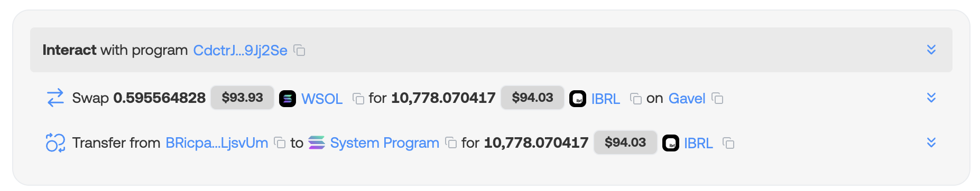Click the transfer cycle icon
980x191 pixels.
[55, 142]
